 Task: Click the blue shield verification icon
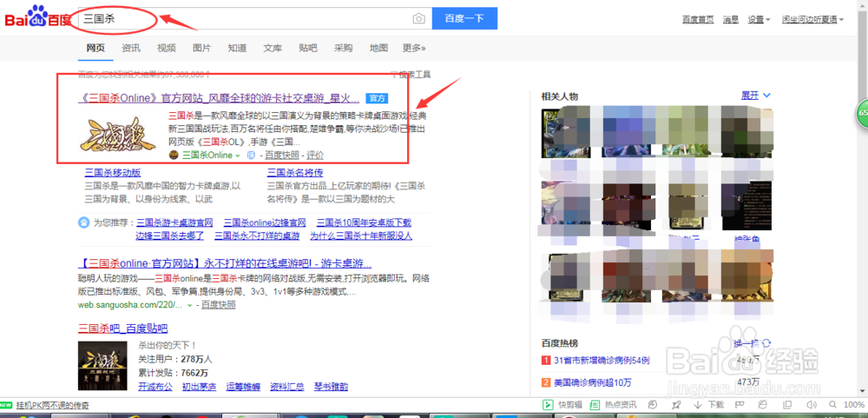[x=250, y=156]
